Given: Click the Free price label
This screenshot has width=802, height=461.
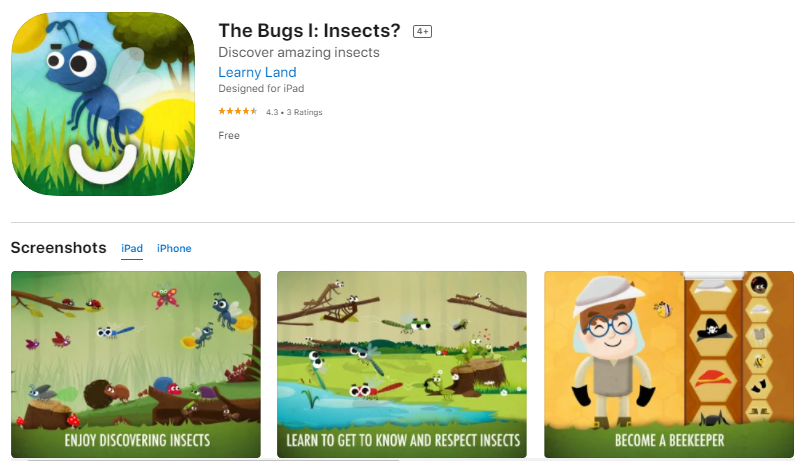Looking at the screenshot, I should (229, 136).
